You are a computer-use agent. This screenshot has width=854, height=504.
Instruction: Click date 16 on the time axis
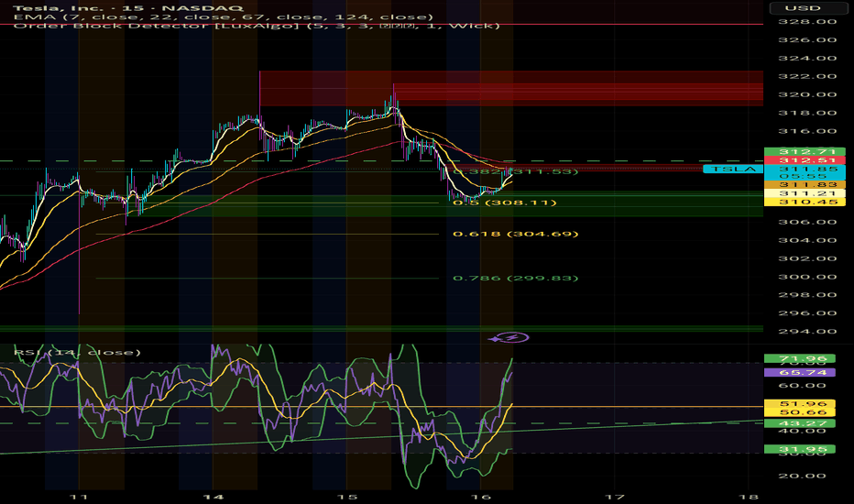coord(481,497)
